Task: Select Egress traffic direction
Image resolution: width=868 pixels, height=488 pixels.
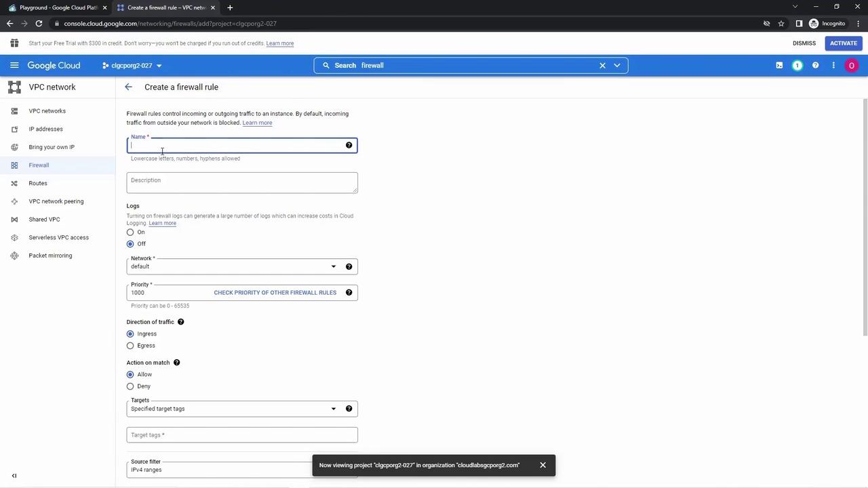Action: click(130, 346)
